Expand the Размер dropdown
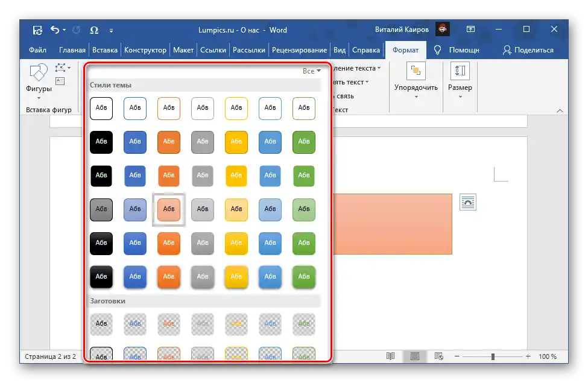The width and height of the screenshot is (588, 383). tap(460, 81)
